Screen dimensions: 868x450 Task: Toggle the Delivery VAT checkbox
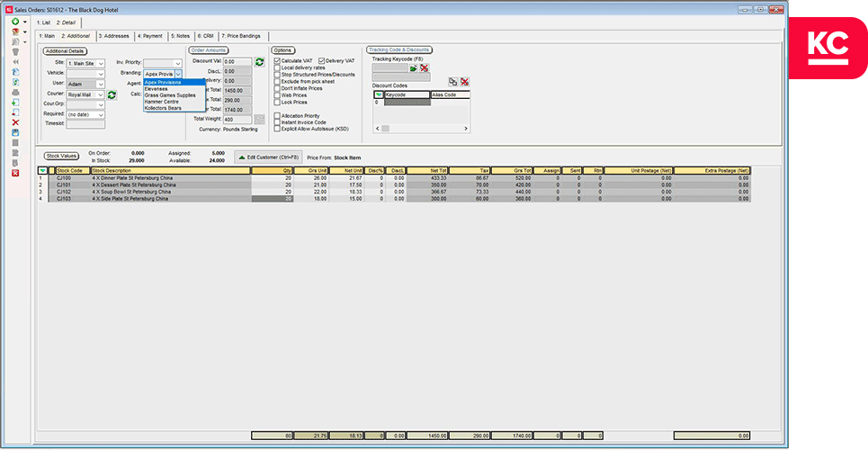point(321,60)
